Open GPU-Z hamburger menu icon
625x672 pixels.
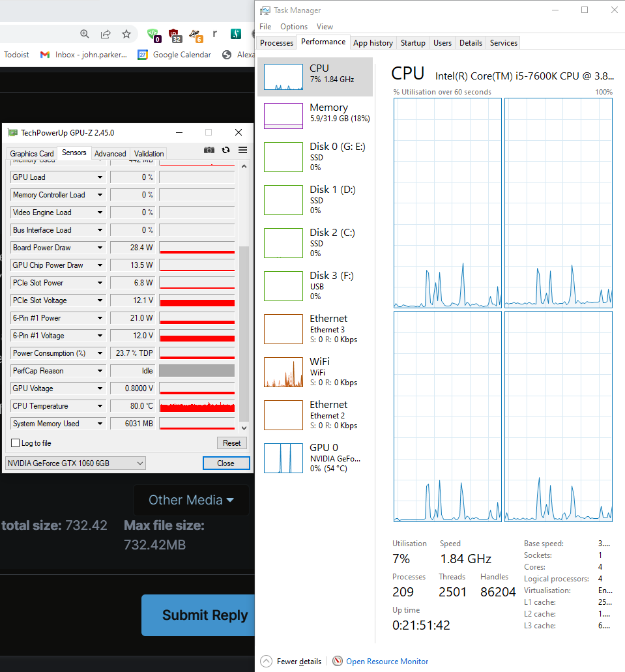point(242,150)
